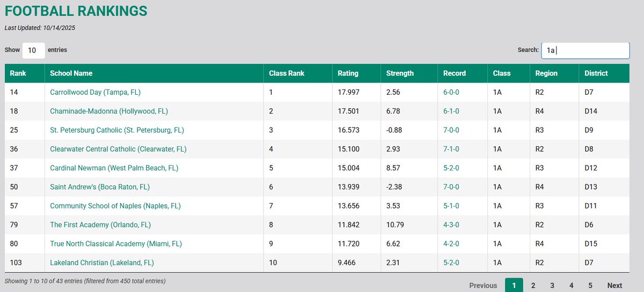Click the strength value 8.57

(x=393, y=168)
